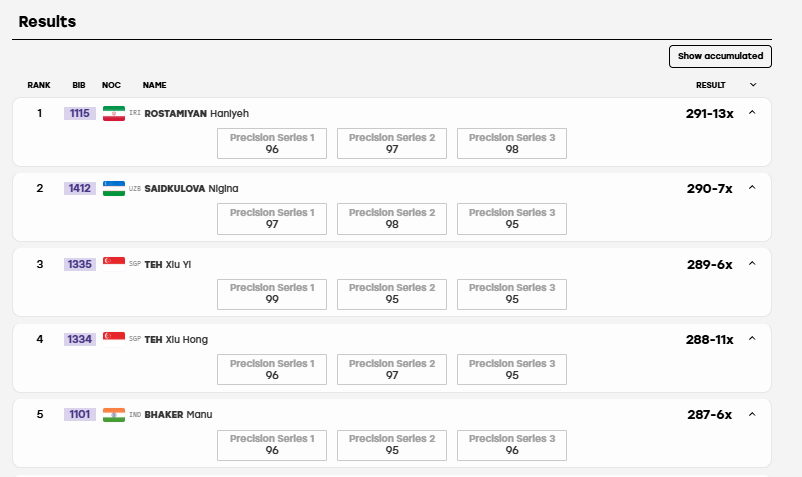Select bib number 1412 badge
The height and width of the screenshot is (477, 802).
[80, 188]
